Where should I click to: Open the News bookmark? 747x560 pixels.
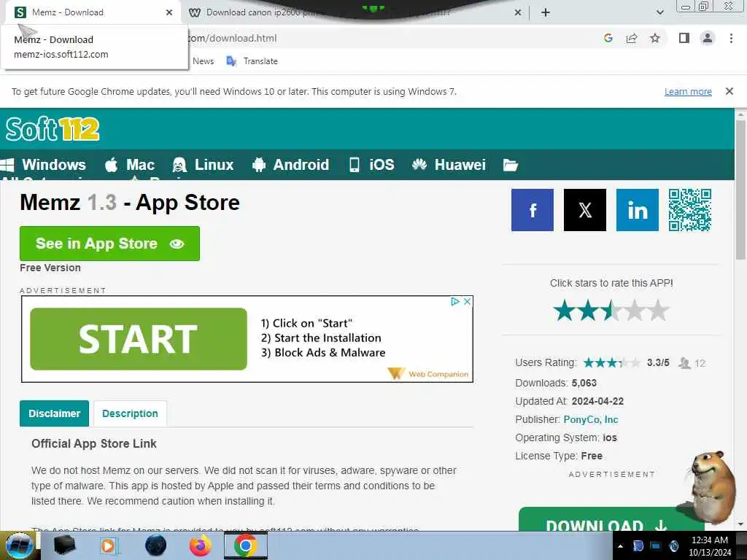(x=203, y=61)
